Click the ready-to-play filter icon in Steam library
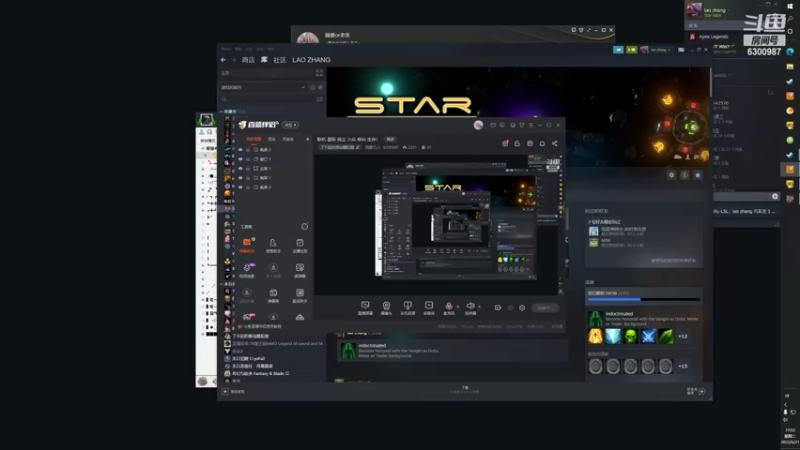800x450 pixels. tap(320, 87)
